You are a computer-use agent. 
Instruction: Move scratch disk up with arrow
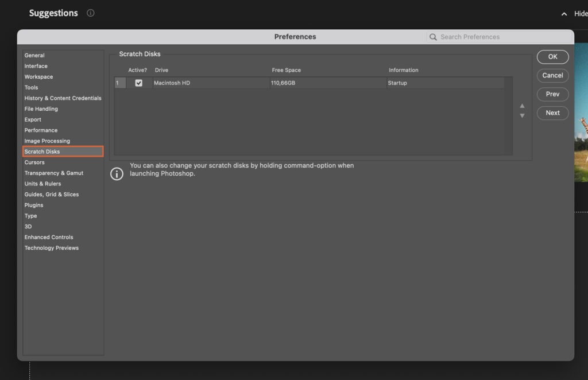pyautogui.click(x=522, y=106)
